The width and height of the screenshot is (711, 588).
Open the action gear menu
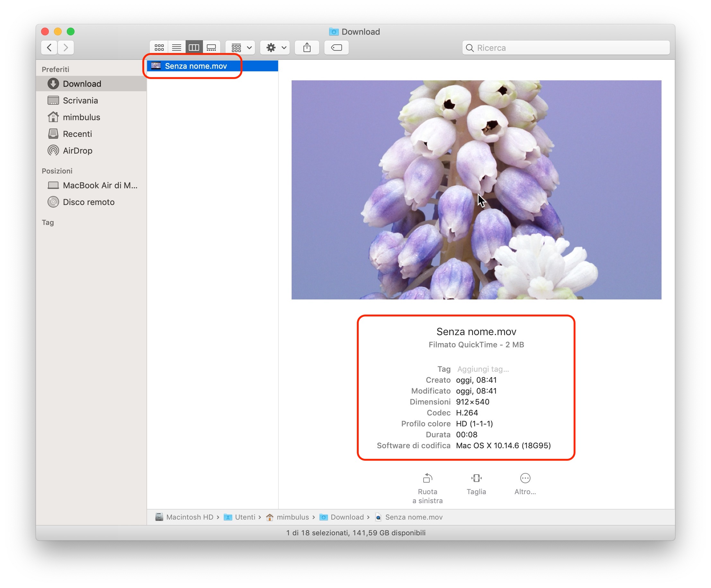[x=276, y=48]
